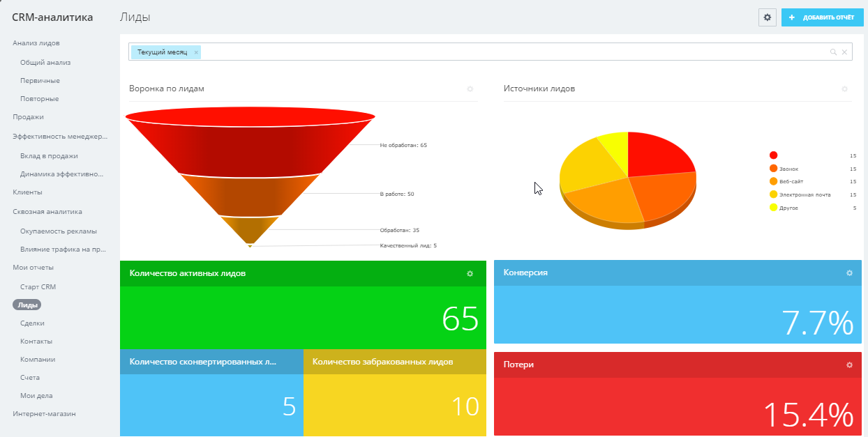Open Продажи section in sidebar
The width and height of the screenshot is (868, 437).
pos(28,117)
